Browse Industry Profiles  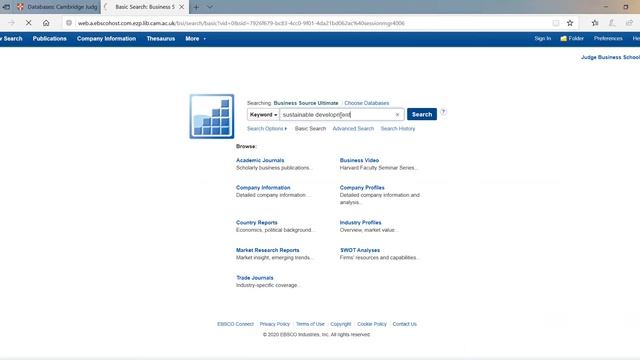[360, 223]
